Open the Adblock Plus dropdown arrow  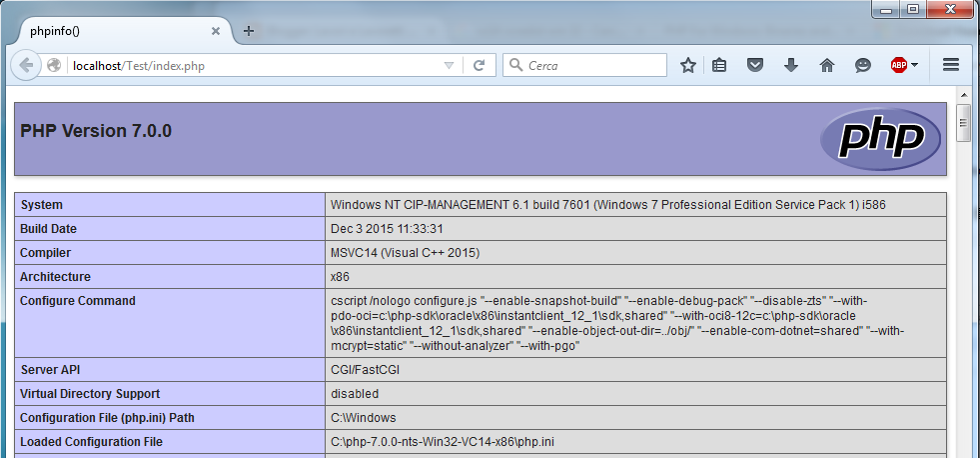tap(914, 65)
